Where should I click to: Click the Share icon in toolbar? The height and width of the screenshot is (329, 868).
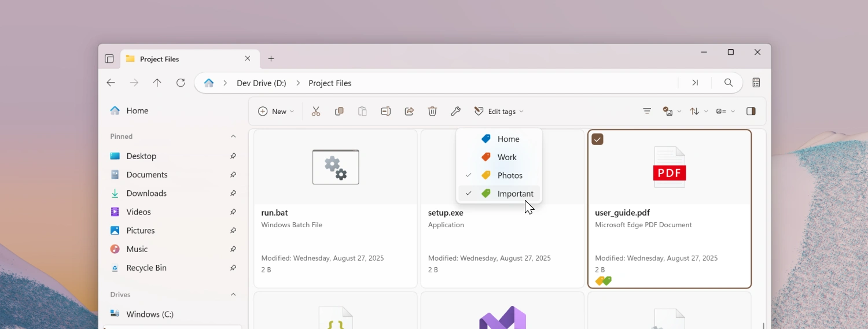point(409,112)
